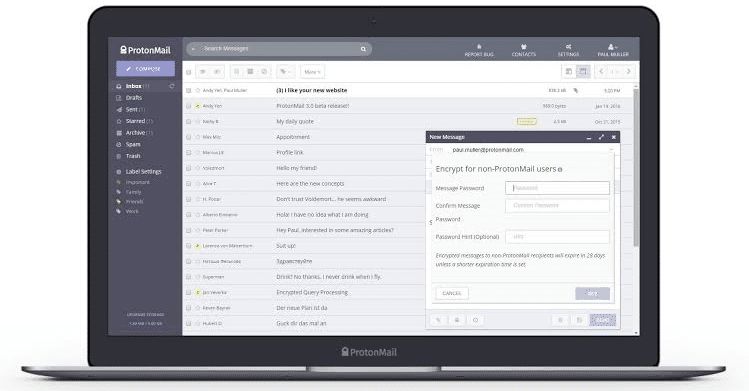749x391 pixels.
Task: Click the move-to-archive toolbar icon
Action: pyautogui.click(x=250, y=72)
